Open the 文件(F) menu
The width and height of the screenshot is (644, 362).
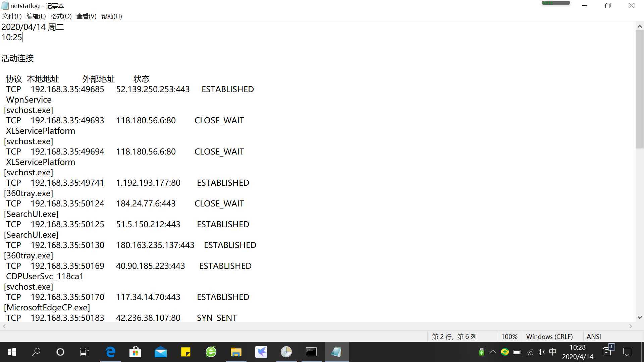click(x=12, y=16)
